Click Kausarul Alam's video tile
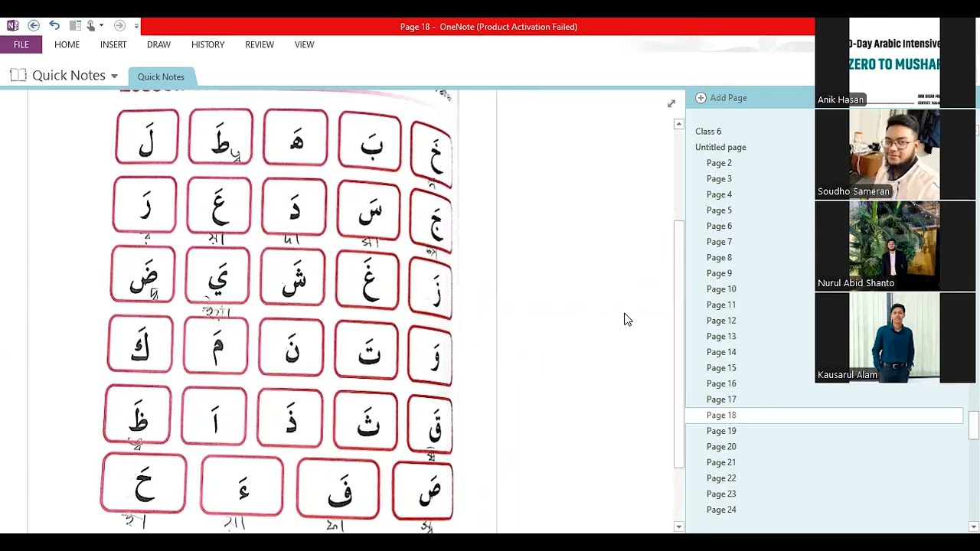The image size is (980, 551). tap(895, 337)
